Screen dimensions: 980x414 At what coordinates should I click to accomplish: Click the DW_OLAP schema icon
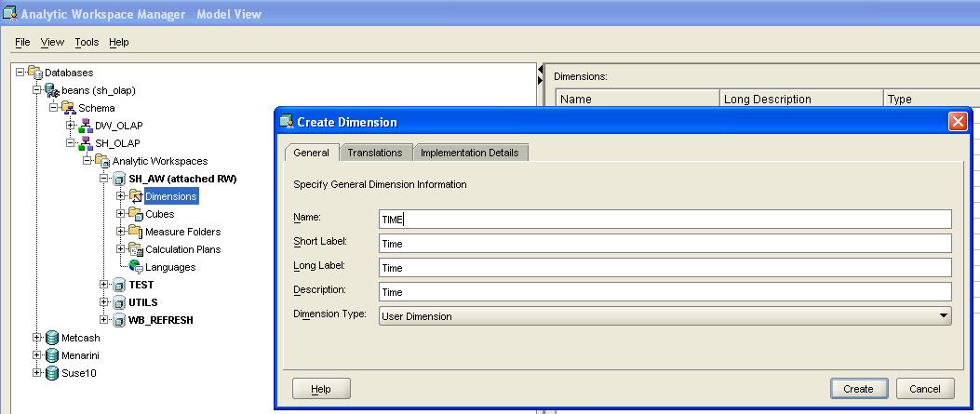point(86,126)
